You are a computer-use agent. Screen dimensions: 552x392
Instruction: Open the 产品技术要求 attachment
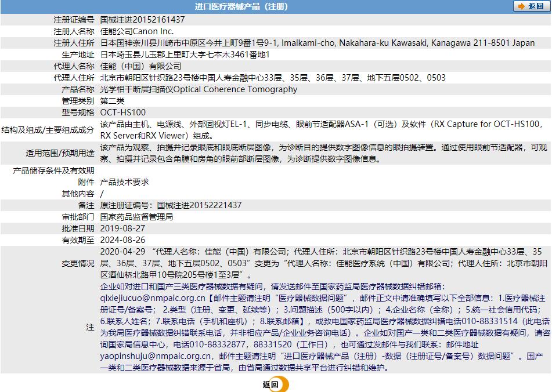(125, 182)
